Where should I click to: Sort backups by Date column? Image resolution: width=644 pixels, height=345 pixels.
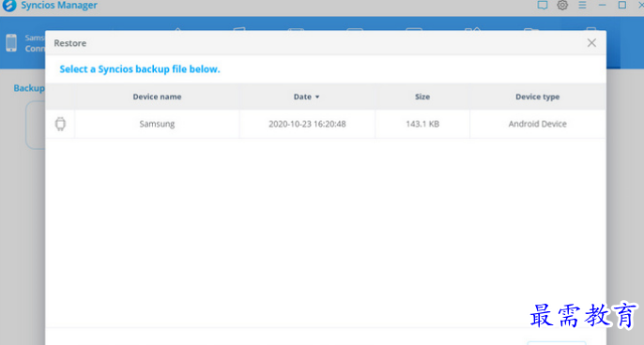[x=306, y=97]
